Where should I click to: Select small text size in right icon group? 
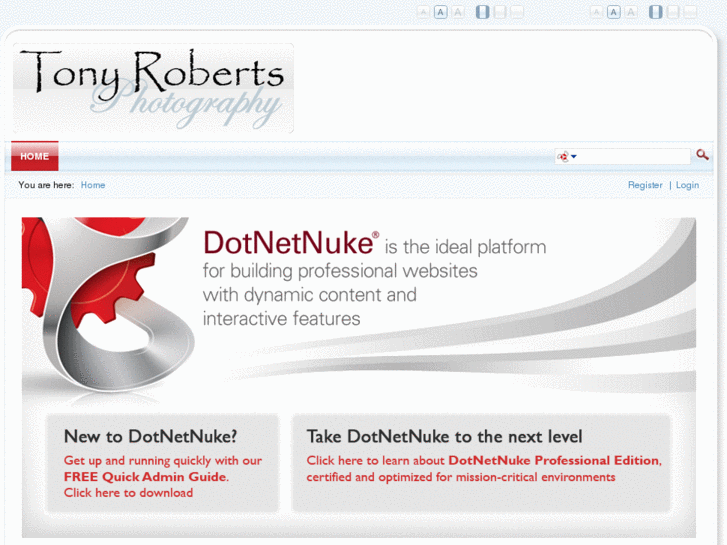(x=596, y=12)
